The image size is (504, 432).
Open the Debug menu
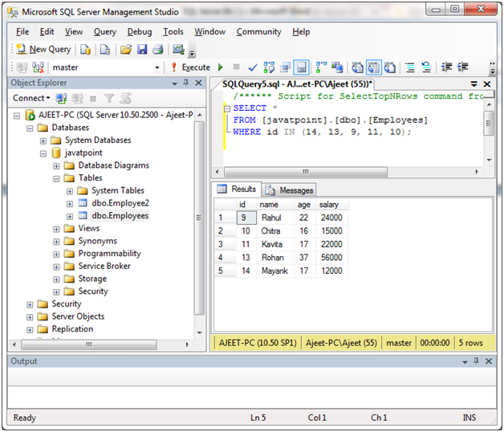[140, 32]
